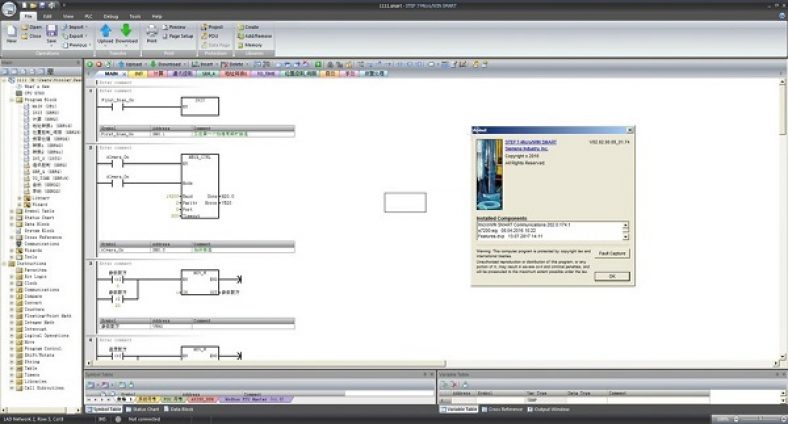This screenshot has height=424, width=788.
Task: Open Export dropdown in ribbon
Action: click(75, 36)
